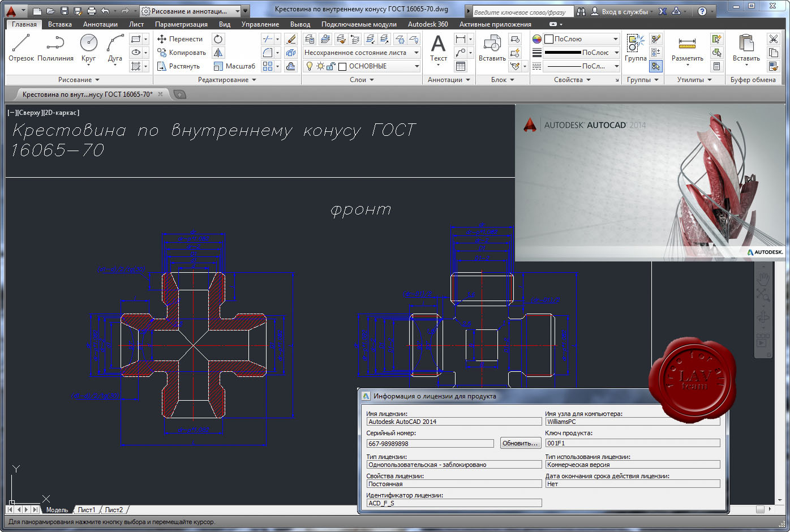Select the Полилиния tool
The image size is (790, 532).
tap(55, 48)
